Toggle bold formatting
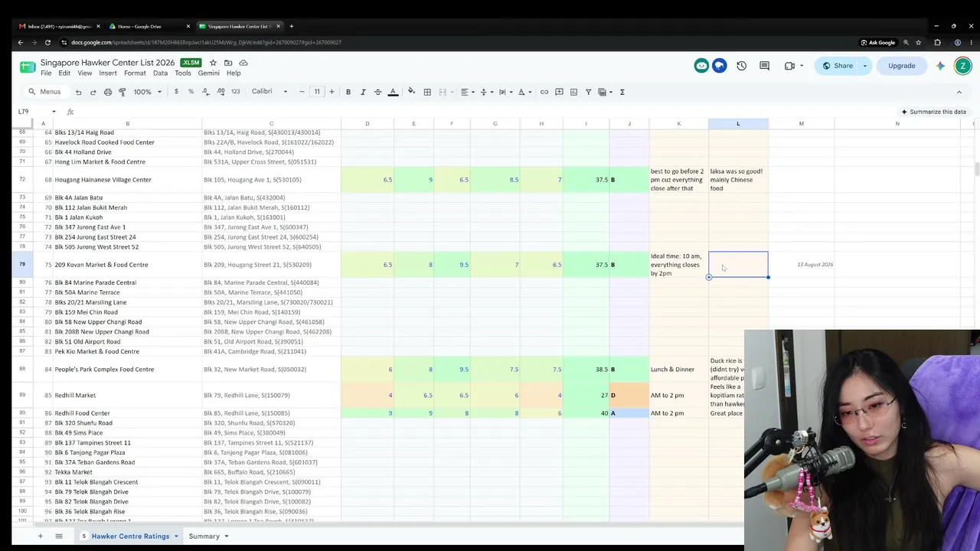Image resolution: width=980 pixels, height=551 pixels. pyautogui.click(x=348, y=92)
